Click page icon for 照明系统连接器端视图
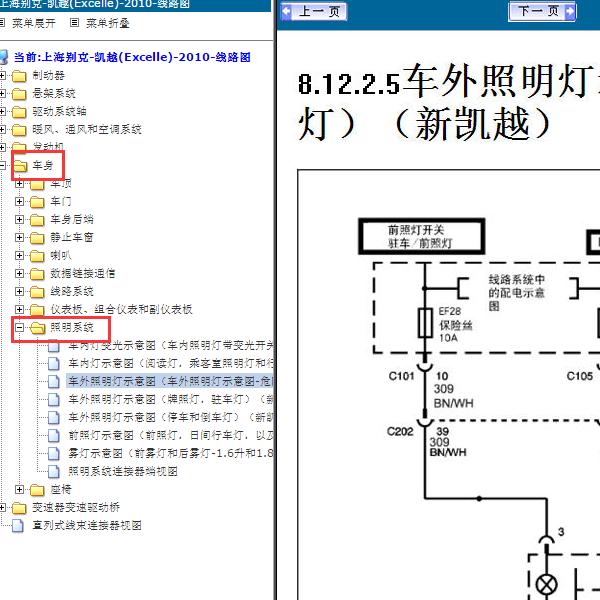The height and width of the screenshot is (600, 600). point(54,471)
